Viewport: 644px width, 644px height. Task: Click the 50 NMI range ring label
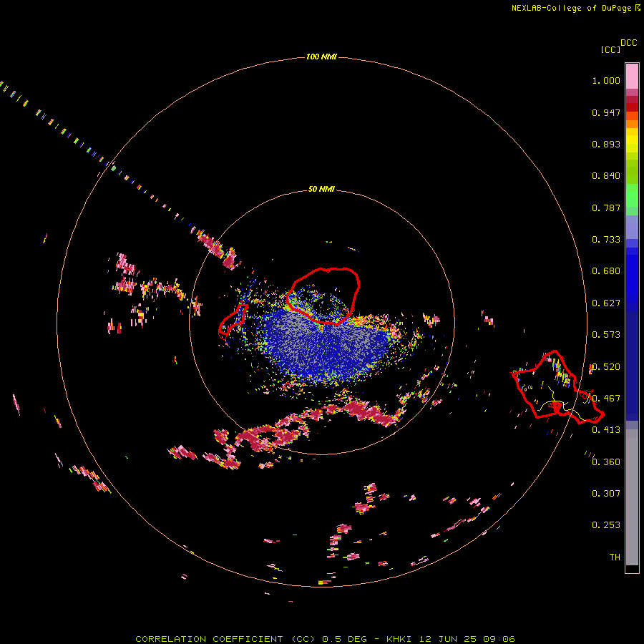tap(321, 189)
